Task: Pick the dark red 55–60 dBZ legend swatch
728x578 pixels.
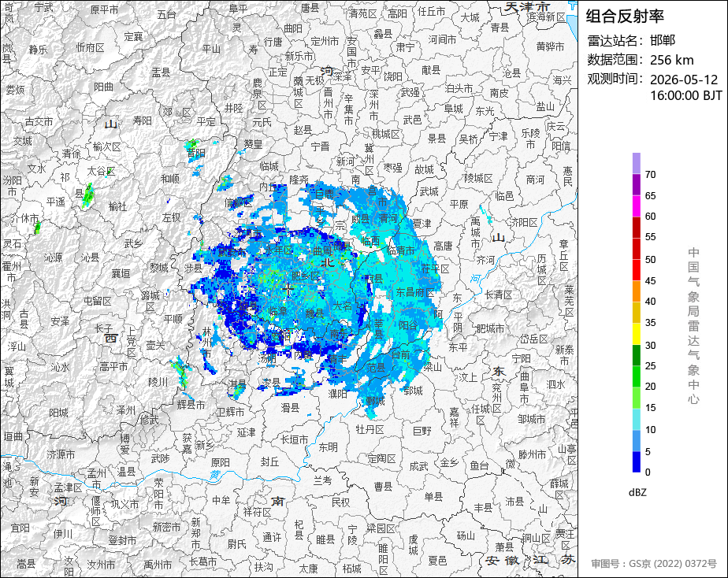Action: click(636, 228)
